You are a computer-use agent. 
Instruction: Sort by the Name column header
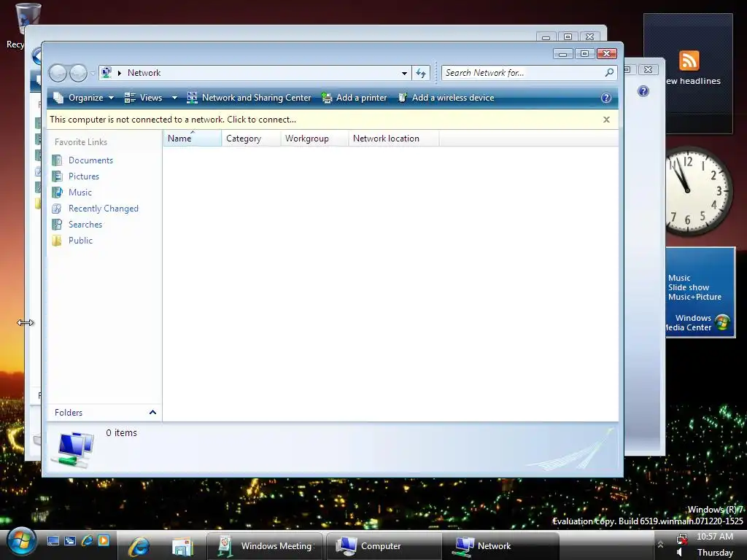click(192, 138)
